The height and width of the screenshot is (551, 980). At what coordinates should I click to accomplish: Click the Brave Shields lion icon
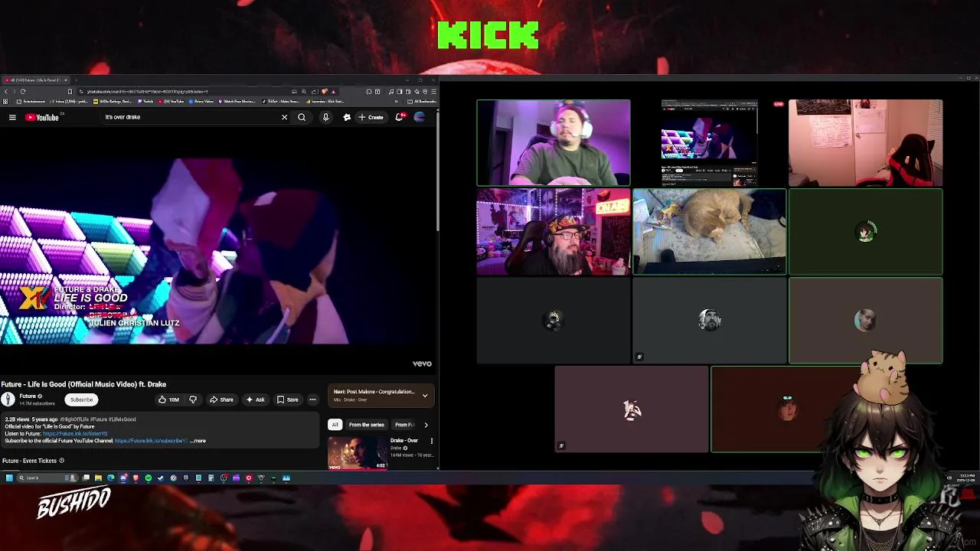coord(325,91)
